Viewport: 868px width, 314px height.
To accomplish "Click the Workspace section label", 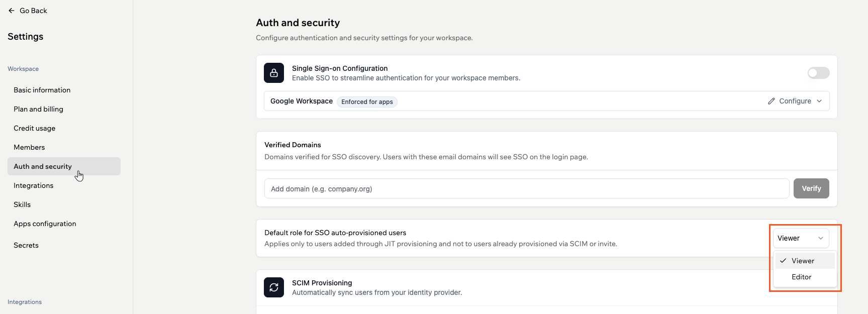I will (x=23, y=69).
